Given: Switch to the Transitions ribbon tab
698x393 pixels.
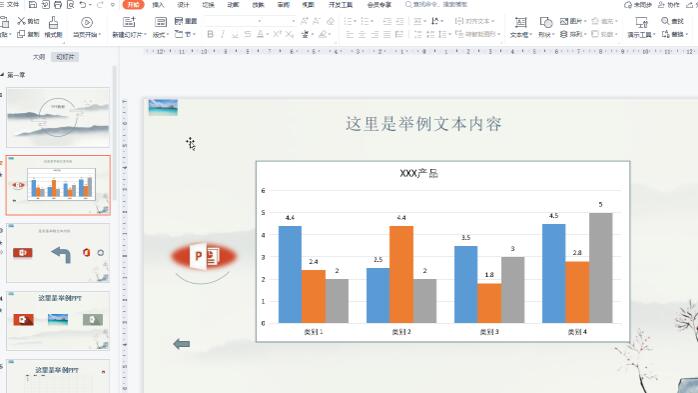Looking at the screenshot, I should tap(208, 4).
